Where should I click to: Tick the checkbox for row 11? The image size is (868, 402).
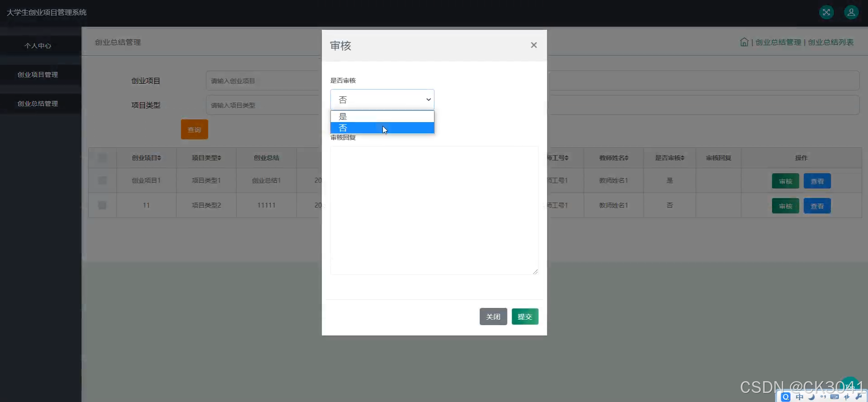point(103,205)
